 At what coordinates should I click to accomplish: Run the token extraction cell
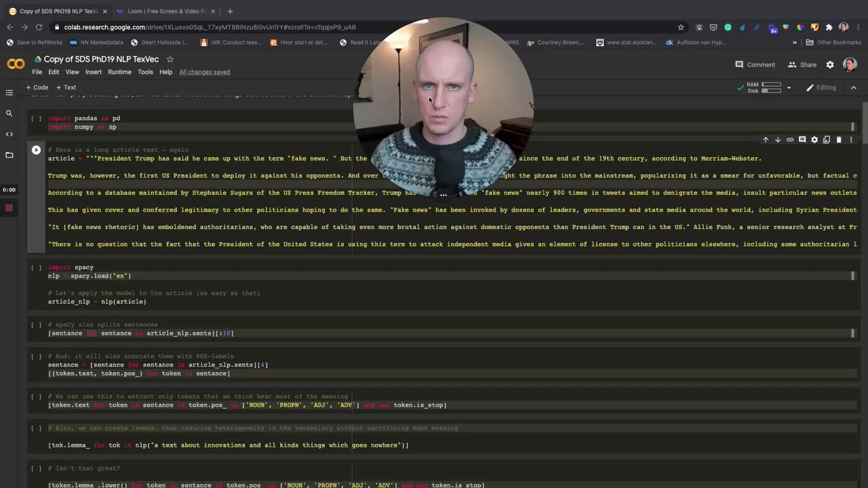coord(36,396)
